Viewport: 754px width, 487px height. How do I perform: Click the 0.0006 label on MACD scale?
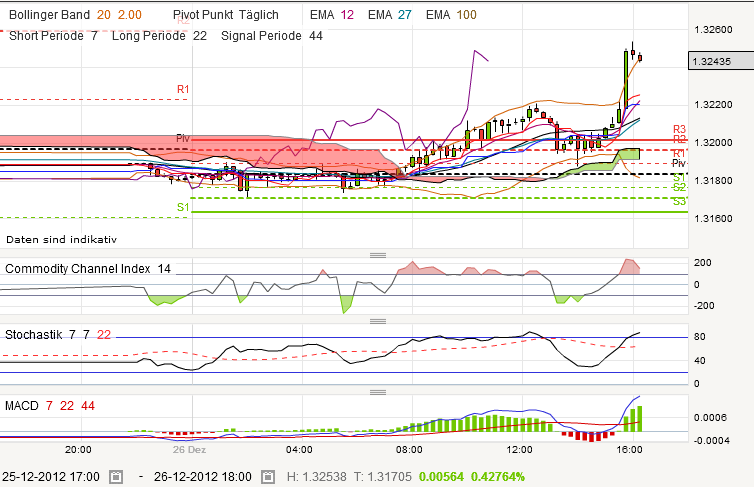coord(710,418)
